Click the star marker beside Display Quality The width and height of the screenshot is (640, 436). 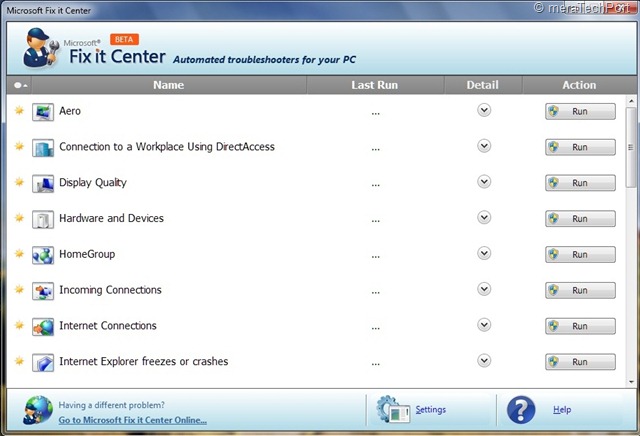tap(19, 182)
